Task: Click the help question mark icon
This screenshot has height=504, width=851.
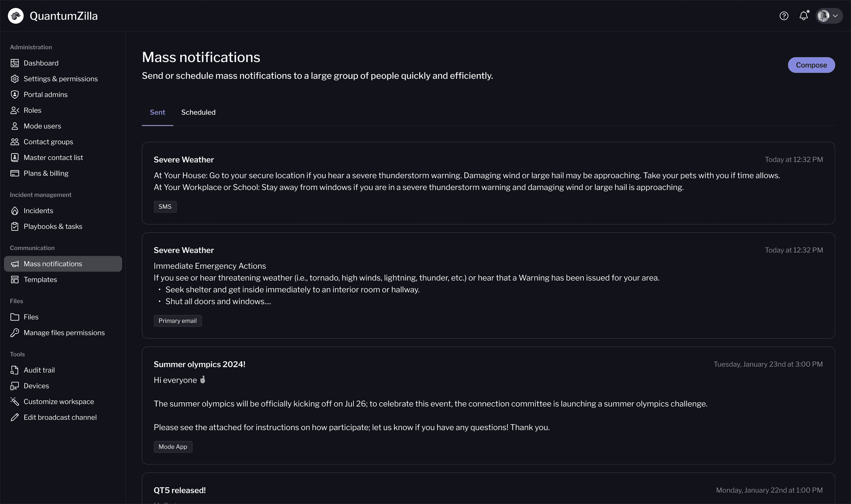Action: [x=784, y=16]
